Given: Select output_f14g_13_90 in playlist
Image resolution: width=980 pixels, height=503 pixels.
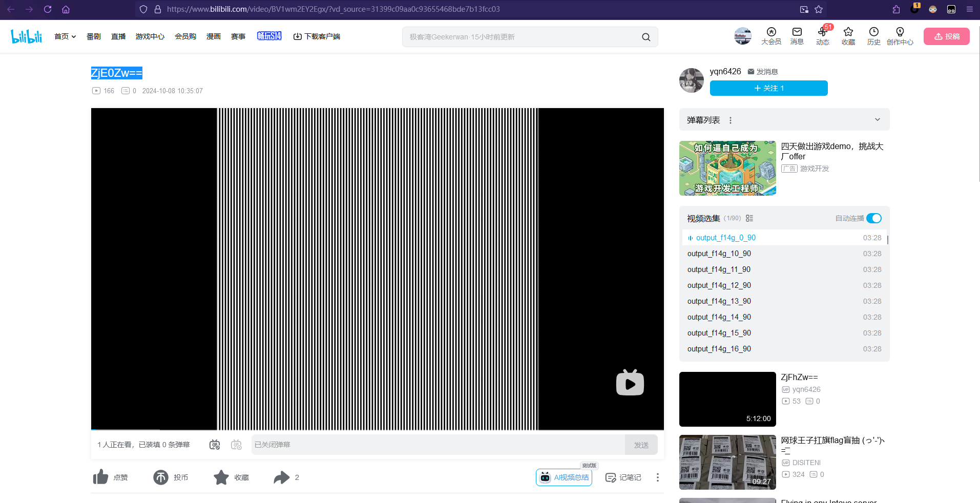Looking at the screenshot, I should click(784, 301).
